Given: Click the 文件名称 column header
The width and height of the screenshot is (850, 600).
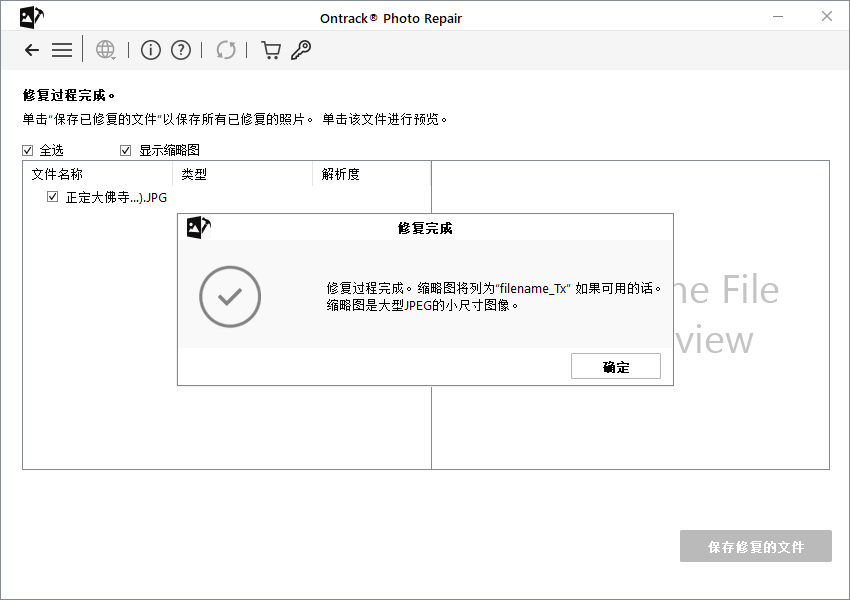Looking at the screenshot, I should click(98, 174).
